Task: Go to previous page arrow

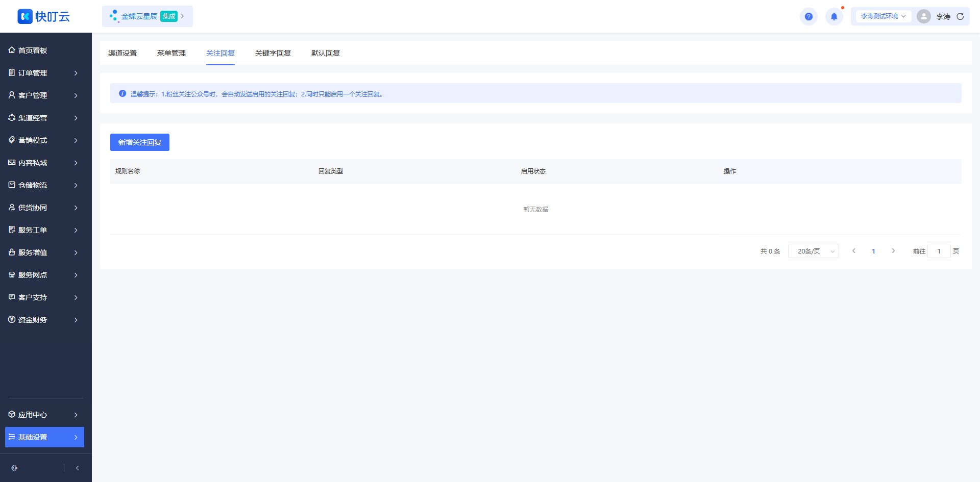Action: click(x=853, y=251)
